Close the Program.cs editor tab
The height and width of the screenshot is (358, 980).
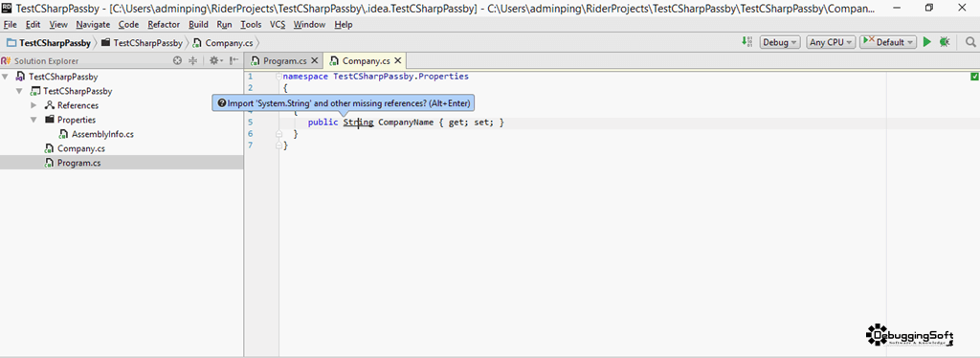coord(314,60)
